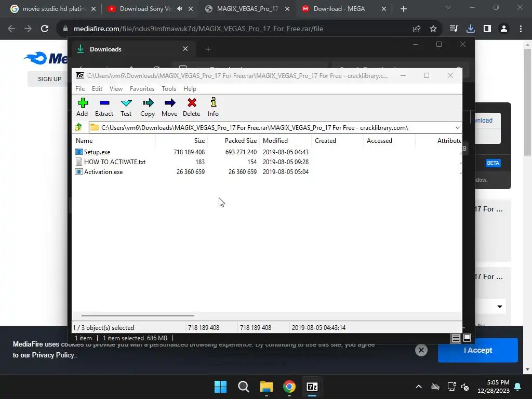Open the File menu in 7-Zip
Image resolution: width=532 pixels, height=399 pixels.
(x=80, y=88)
